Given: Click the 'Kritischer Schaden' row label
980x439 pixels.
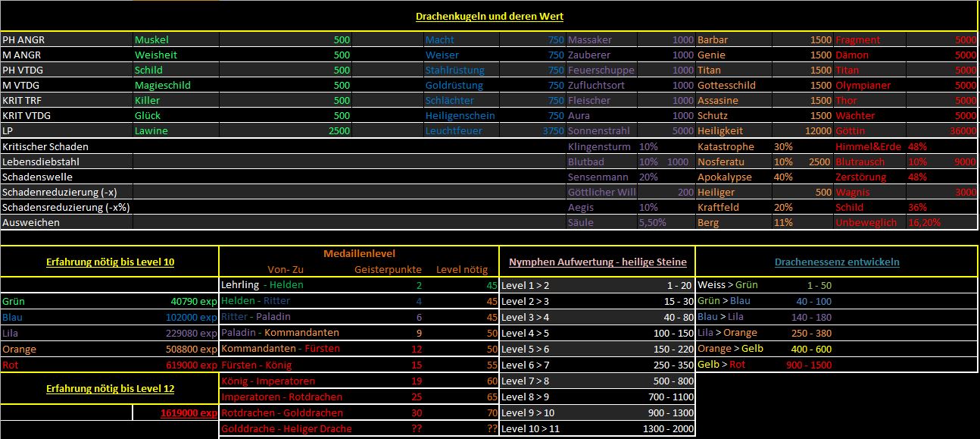Looking at the screenshot, I should click(45, 146).
